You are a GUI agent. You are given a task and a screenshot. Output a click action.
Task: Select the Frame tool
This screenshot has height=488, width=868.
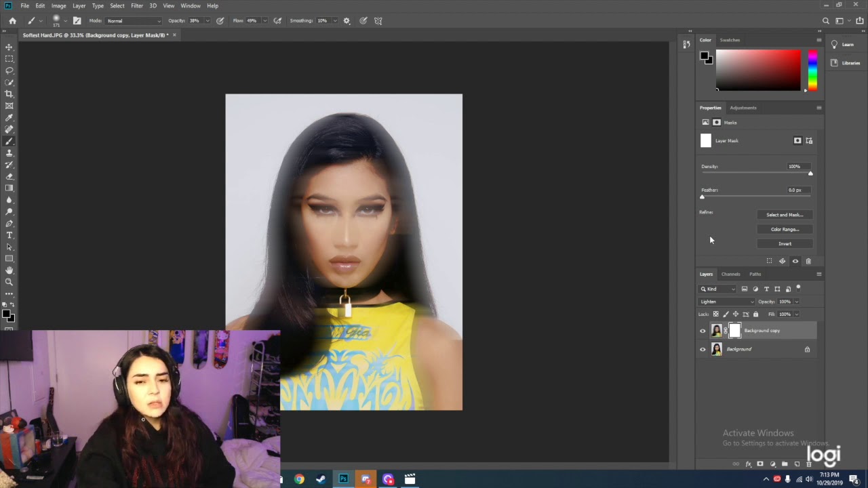(x=9, y=106)
